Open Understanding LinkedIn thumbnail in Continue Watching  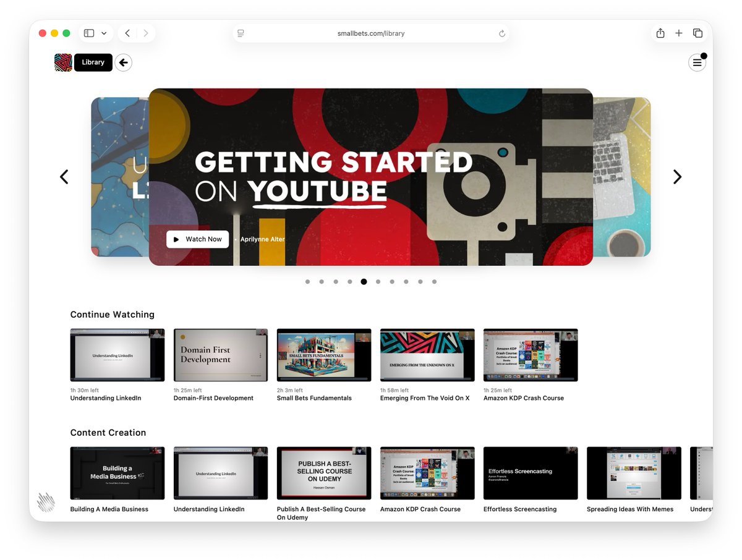pos(117,355)
